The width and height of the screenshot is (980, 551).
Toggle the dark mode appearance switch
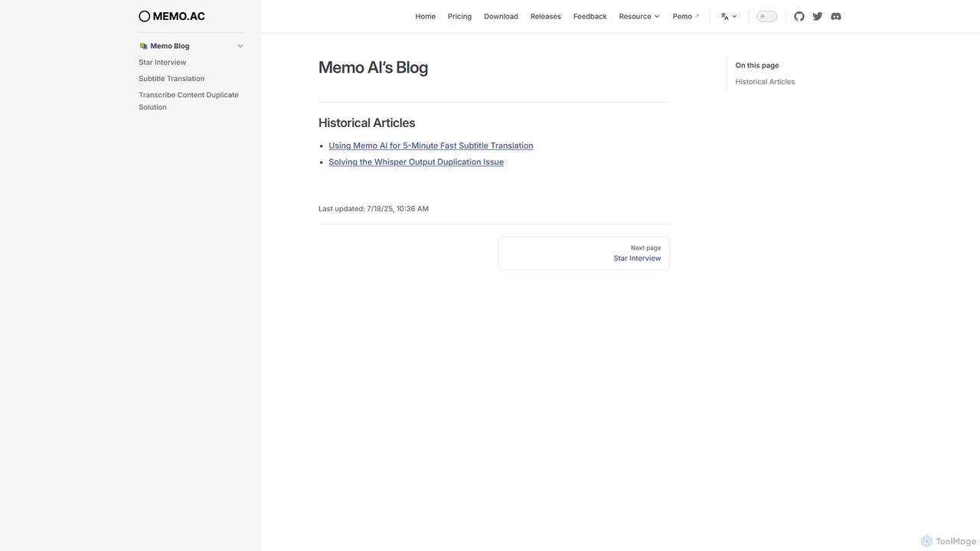pyautogui.click(x=767, y=16)
